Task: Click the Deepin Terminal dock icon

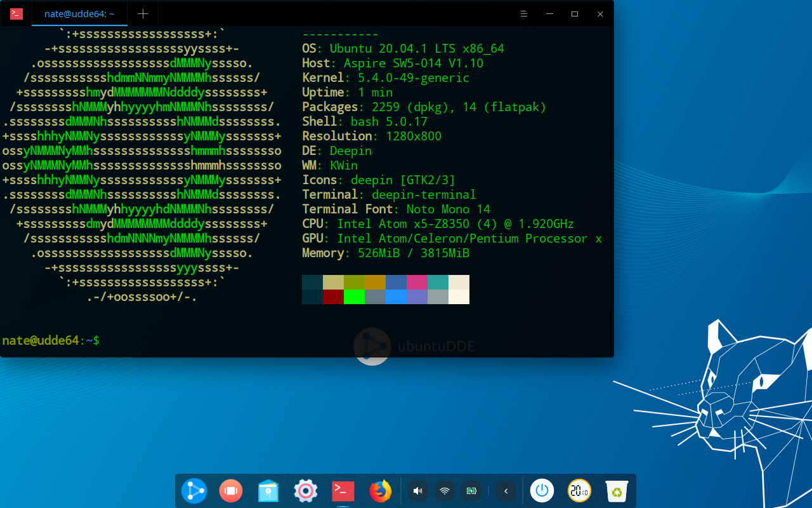Action: tap(343, 491)
